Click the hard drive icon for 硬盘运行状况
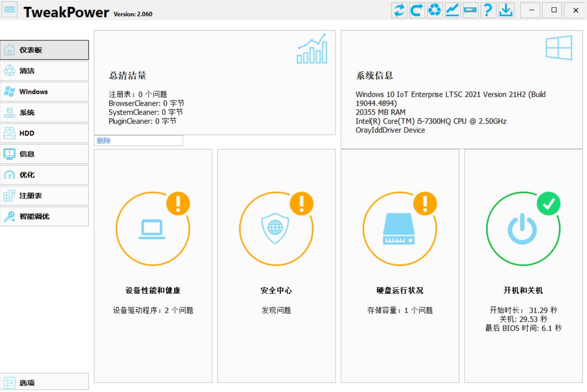The height and width of the screenshot is (392, 587). (399, 229)
